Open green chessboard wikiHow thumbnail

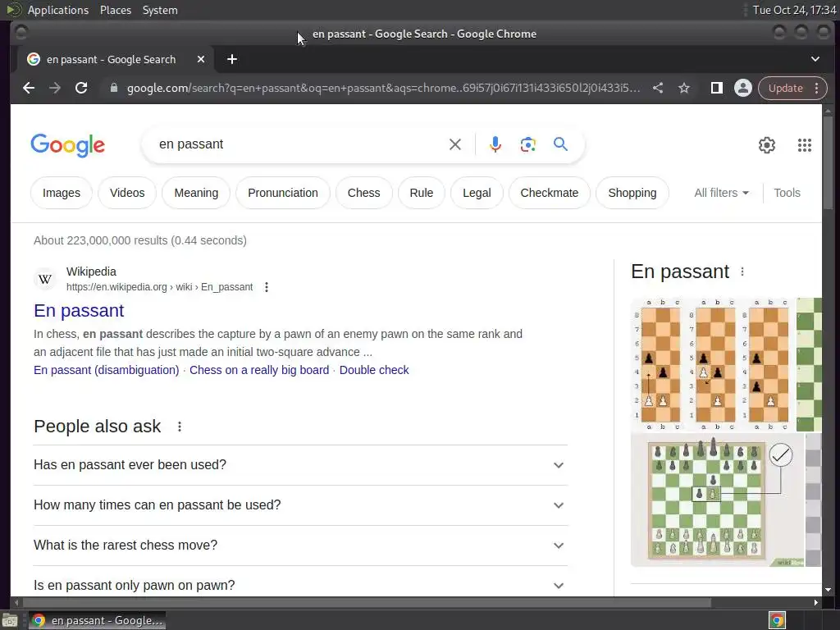pyautogui.click(x=718, y=500)
